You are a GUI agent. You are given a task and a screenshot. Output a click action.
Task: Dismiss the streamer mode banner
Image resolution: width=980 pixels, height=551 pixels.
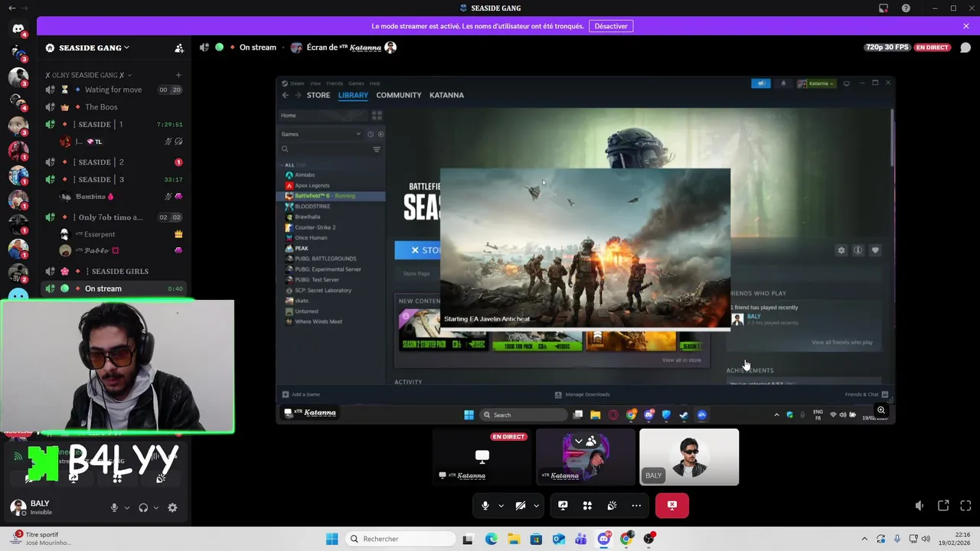tap(966, 26)
